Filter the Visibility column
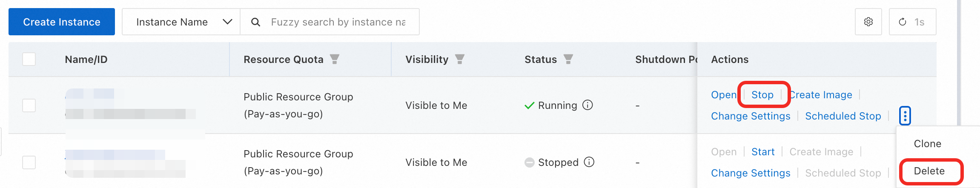 pos(460,59)
